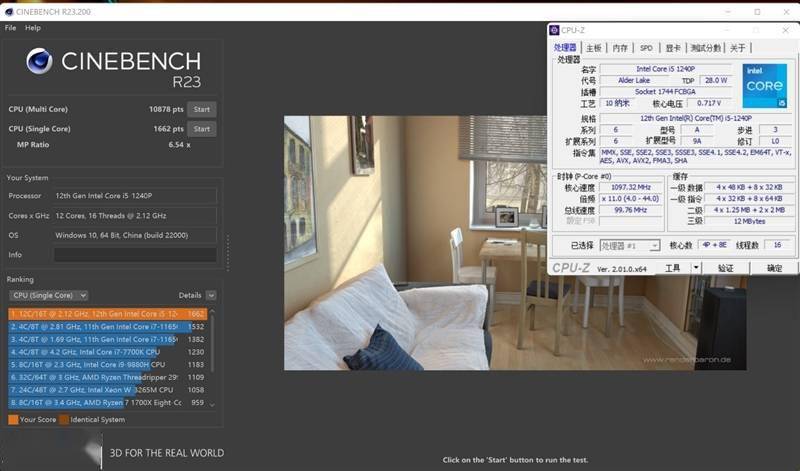Click the 28.0 W TDP value

(716, 81)
